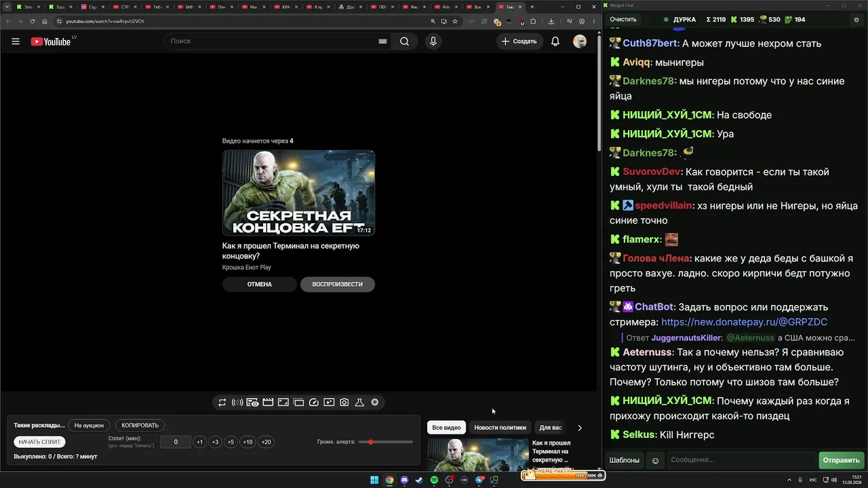Open the gear settings in player toolbar
The width and height of the screenshot is (868, 488).
tap(375, 403)
